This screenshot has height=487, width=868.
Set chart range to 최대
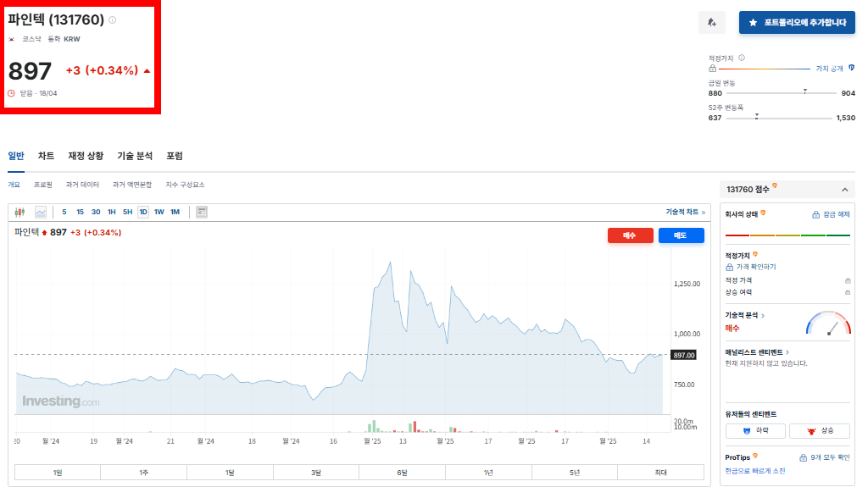[x=660, y=473]
